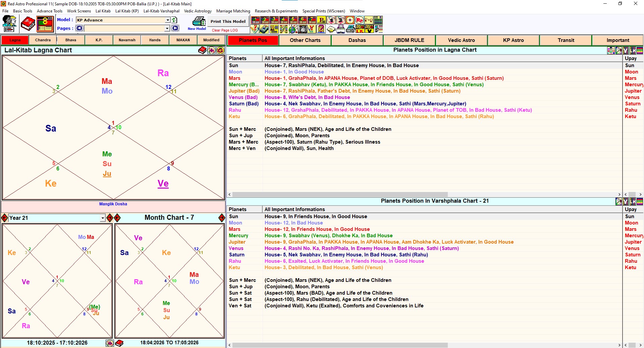
Task: Click the Ve planet in Lagna chart
Action: point(163,184)
